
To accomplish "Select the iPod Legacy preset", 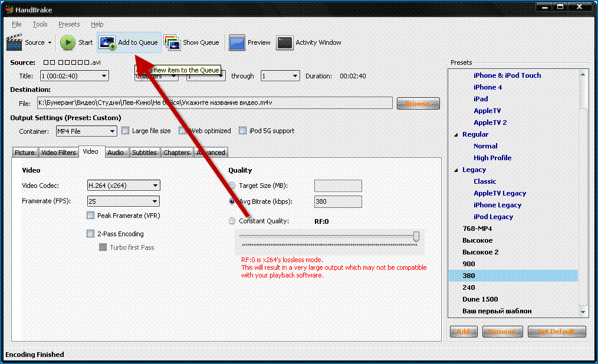I will point(493,217).
